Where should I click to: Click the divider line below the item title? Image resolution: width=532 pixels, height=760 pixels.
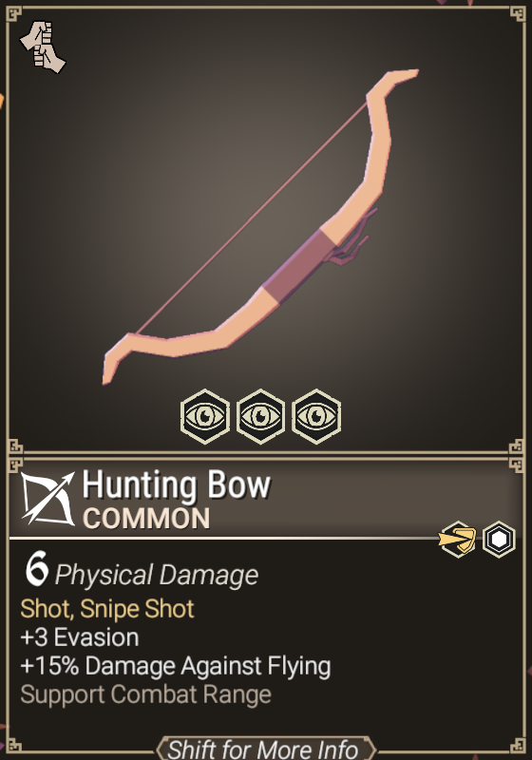coord(225,538)
